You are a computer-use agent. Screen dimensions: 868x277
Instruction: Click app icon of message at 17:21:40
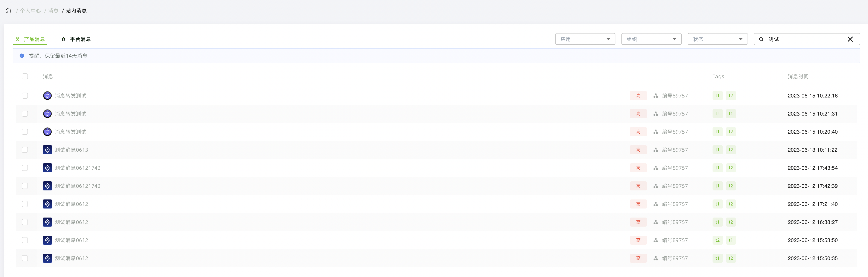click(x=47, y=204)
